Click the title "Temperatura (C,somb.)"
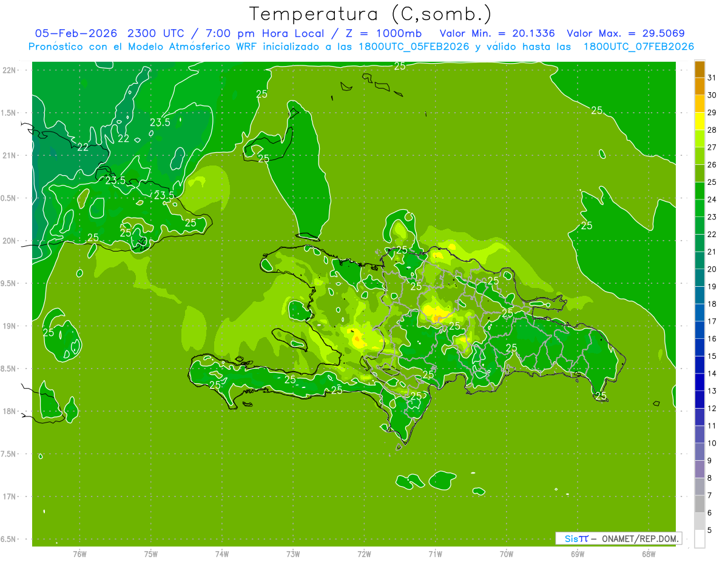 [370, 14]
